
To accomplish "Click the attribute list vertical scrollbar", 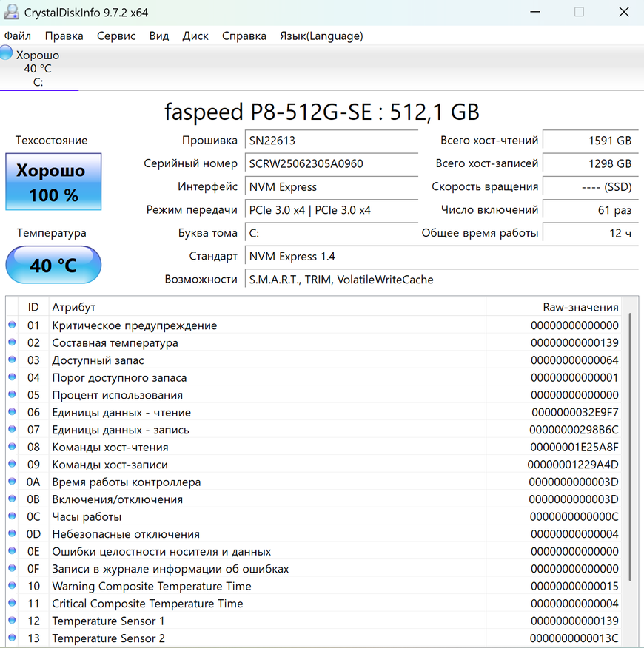I will tap(630, 444).
